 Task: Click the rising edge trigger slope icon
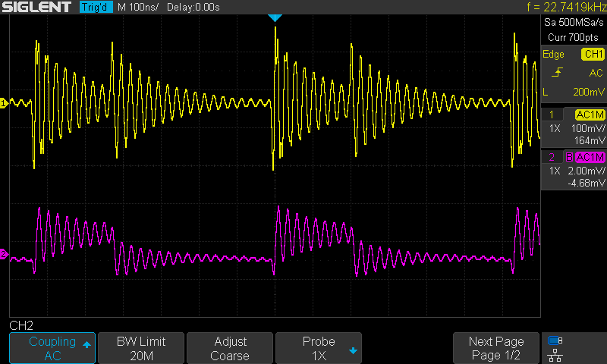click(557, 72)
